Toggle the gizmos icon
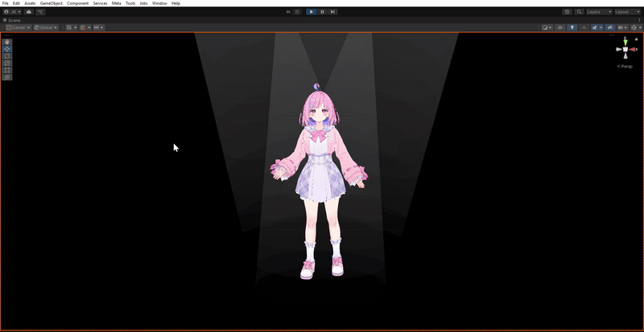 click(x=634, y=27)
